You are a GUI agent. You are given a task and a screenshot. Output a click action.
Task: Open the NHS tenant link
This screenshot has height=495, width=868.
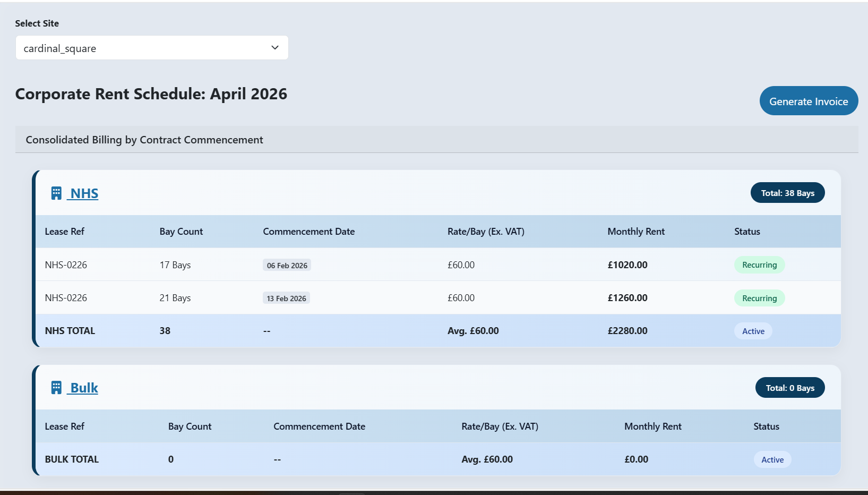coord(84,193)
